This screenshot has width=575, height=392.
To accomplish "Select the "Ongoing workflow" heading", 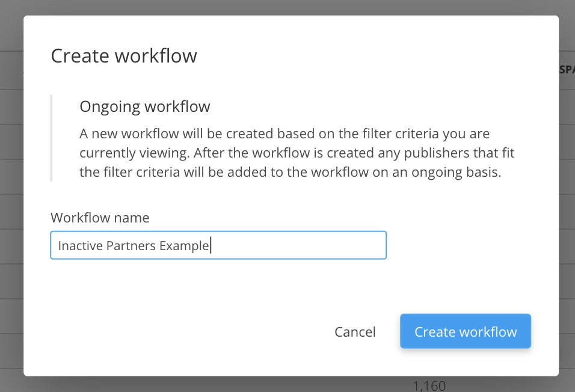I will pos(145,107).
